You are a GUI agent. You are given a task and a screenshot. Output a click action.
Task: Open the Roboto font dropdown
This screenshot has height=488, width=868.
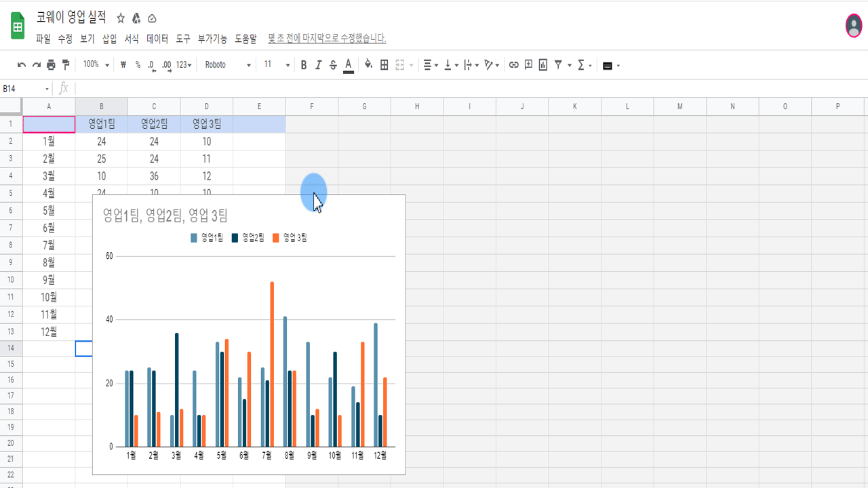pyautogui.click(x=228, y=65)
